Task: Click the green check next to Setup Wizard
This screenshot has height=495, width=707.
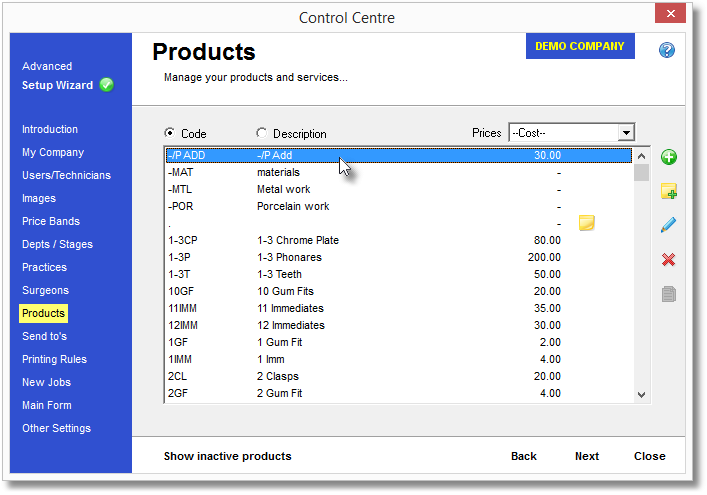Action: coord(107,85)
